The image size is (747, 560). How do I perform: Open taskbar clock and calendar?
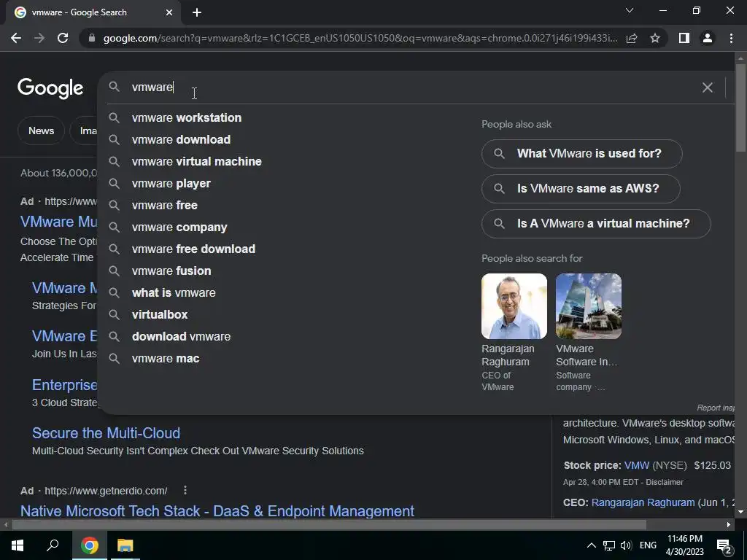click(684, 545)
